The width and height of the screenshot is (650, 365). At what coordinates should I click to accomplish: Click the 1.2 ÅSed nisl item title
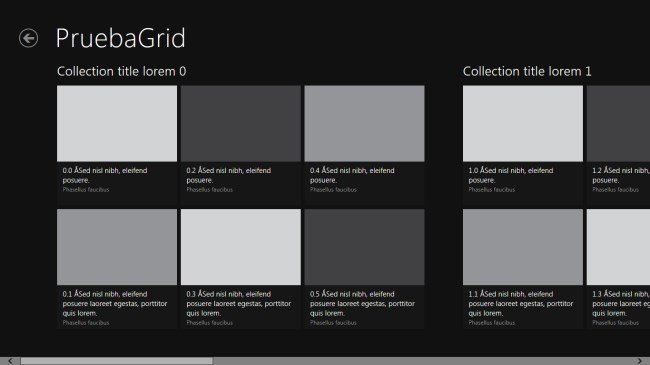[621, 175]
